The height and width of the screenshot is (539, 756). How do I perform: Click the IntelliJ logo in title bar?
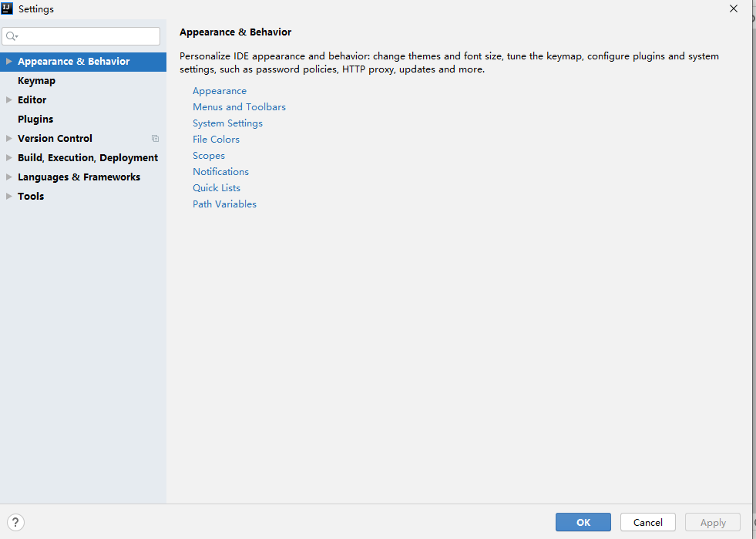7,8
